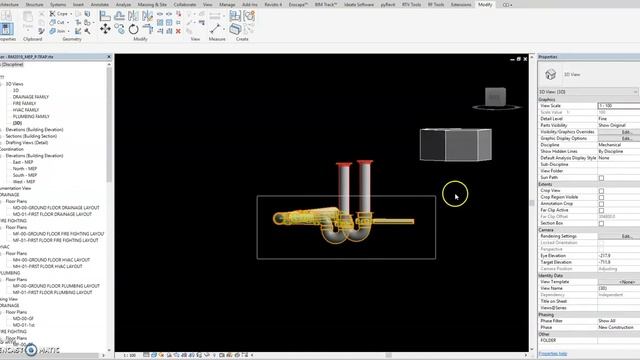This screenshot has height=360, width=640.
Task: Click Edit for Visibility/Graphics Overrides
Action: 619,132
